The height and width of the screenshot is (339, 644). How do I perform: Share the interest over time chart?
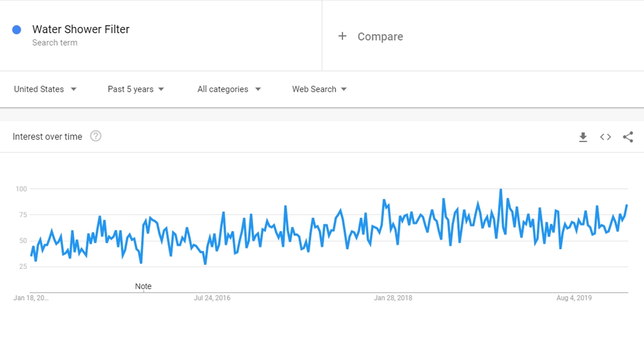628,137
